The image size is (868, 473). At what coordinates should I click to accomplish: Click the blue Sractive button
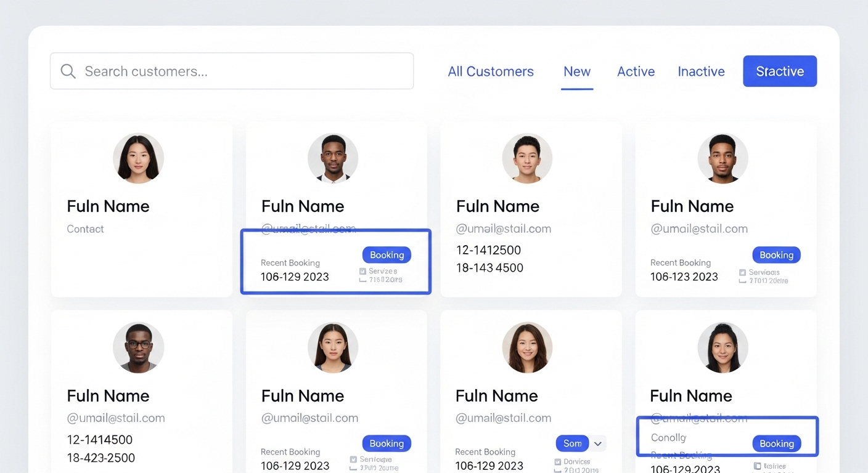point(780,71)
